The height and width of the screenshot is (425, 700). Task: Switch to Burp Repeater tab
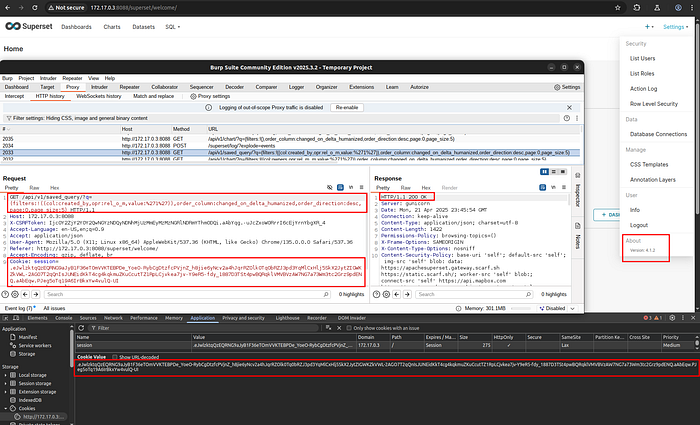(129, 87)
